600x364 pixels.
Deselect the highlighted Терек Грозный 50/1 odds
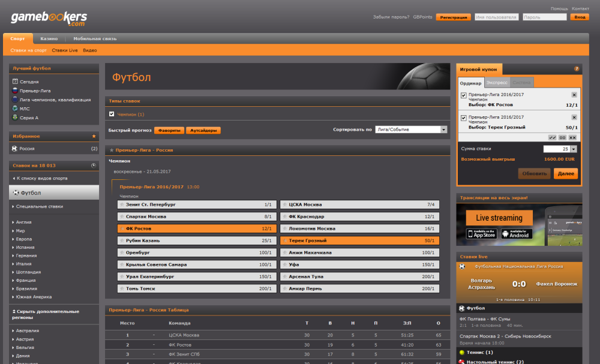coord(359,240)
